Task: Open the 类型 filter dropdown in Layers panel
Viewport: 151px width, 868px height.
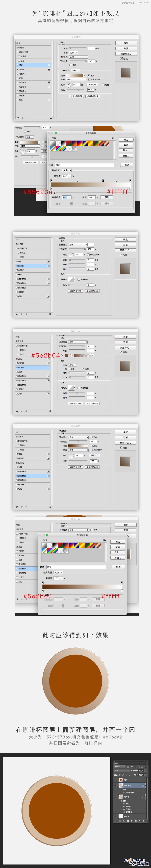Action: point(120,767)
